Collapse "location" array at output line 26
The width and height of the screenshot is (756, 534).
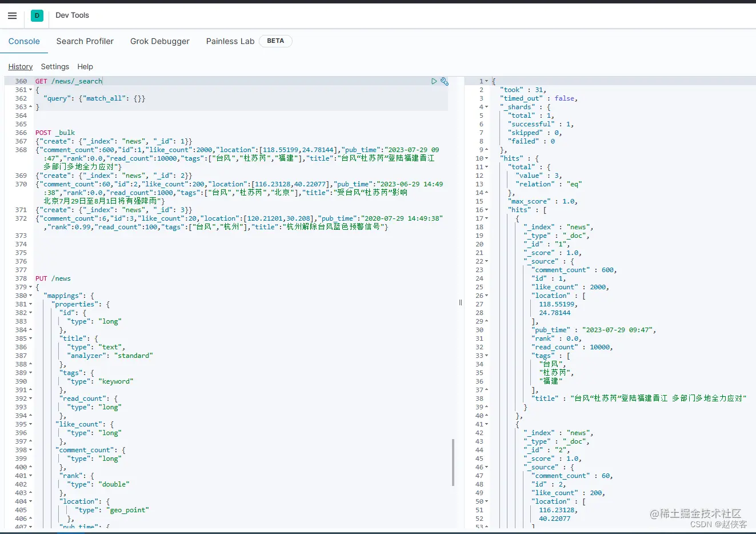click(487, 296)
